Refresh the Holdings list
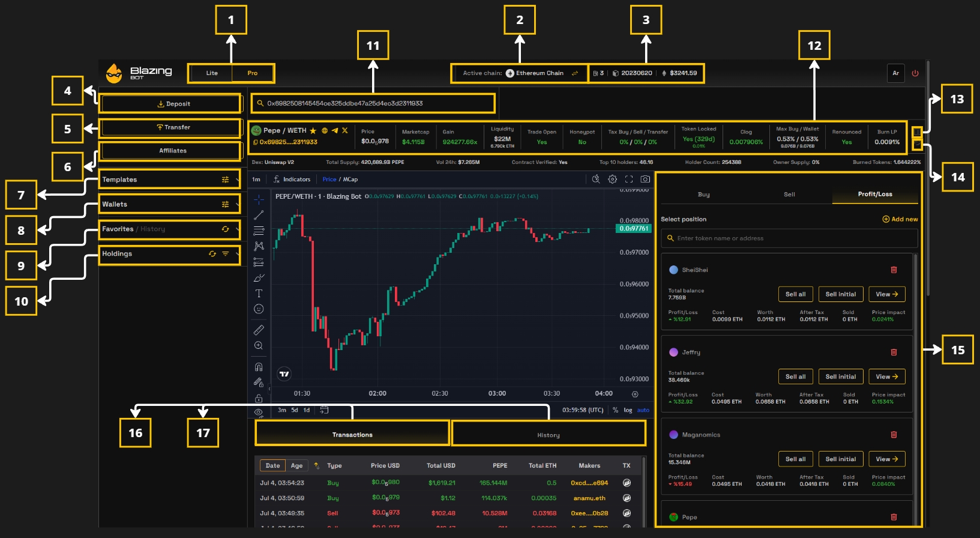Viewport: 980px width, 538px height. coord(212,254)
